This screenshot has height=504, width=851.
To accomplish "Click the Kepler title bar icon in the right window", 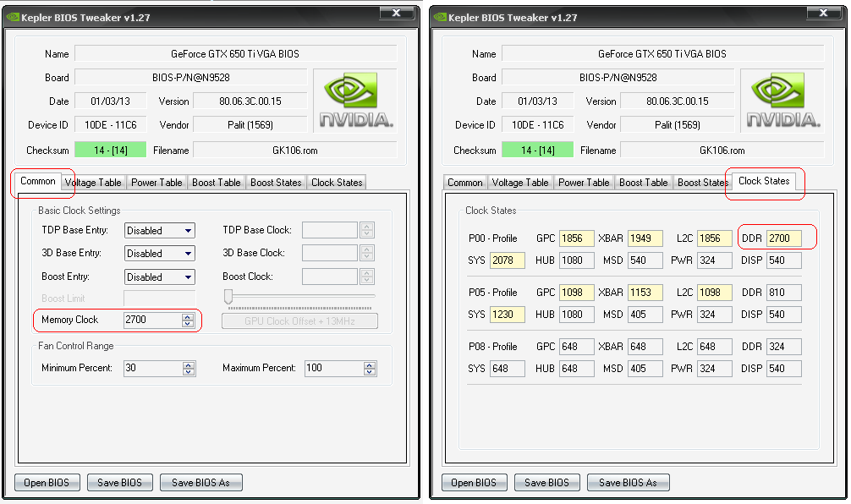I will point(440,18).
